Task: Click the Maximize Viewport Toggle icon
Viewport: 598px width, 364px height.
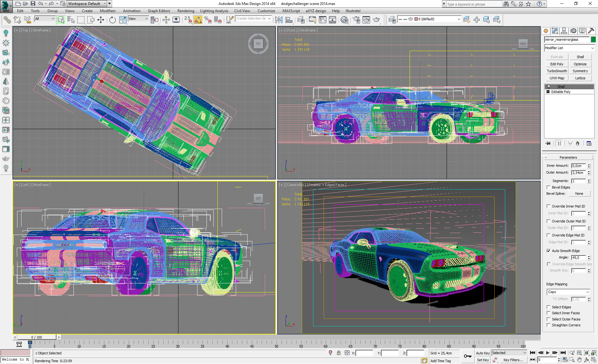Action: 594,360
